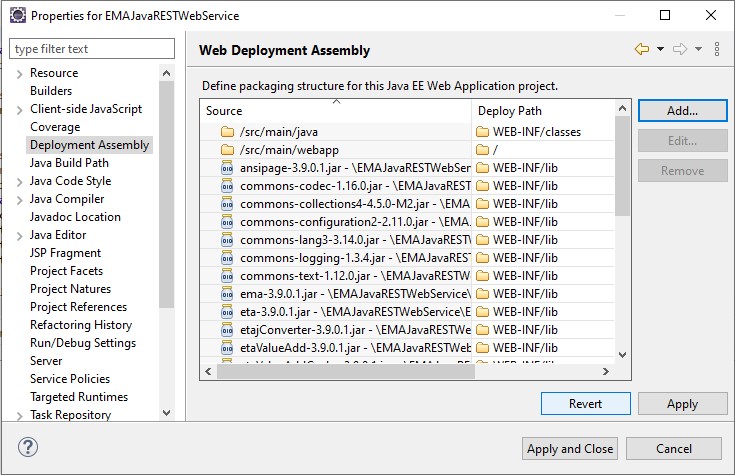Click the commons-logging-1.3.4.jar jar icon
This screenshot has height=475, width=735.
coord(227,258)
